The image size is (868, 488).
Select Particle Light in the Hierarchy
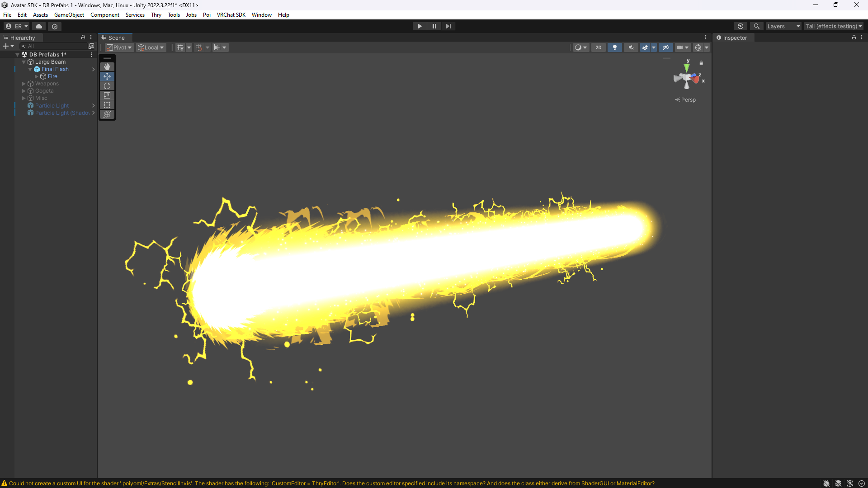click(52, 106)
